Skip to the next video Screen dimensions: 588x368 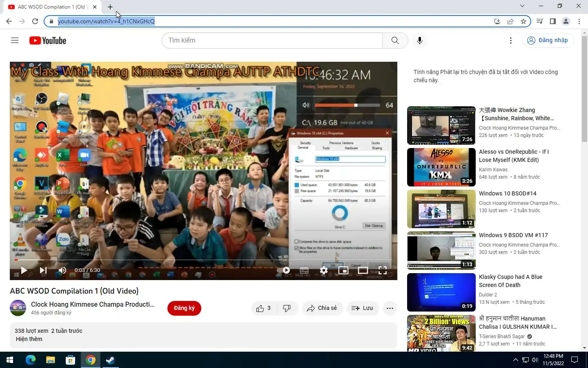[x=43, y=270]
